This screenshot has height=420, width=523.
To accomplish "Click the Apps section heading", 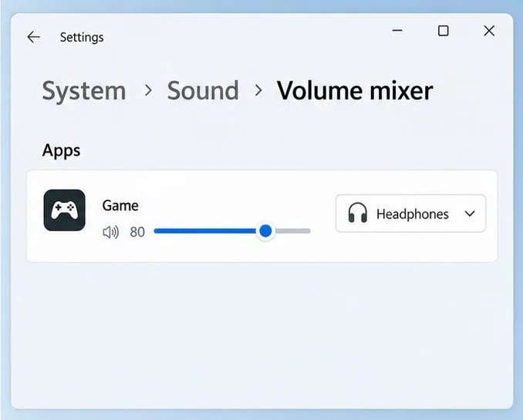I will click(x=62, y=151).
